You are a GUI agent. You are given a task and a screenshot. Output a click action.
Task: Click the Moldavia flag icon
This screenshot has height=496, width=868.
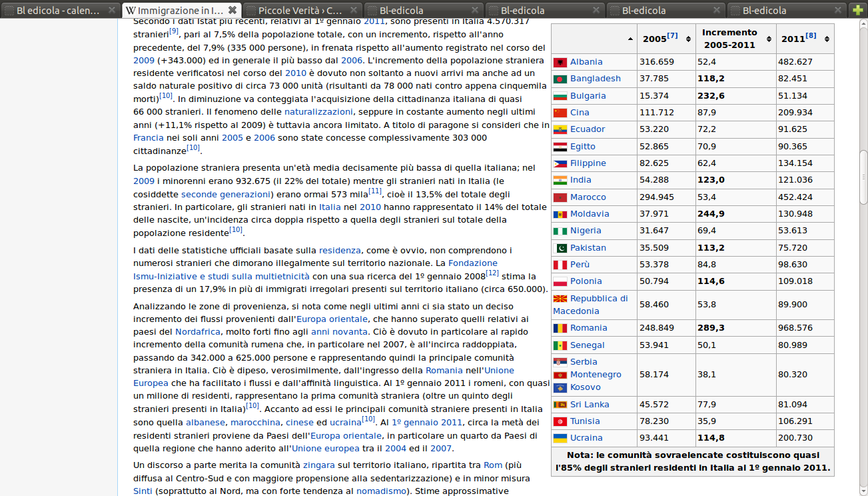(560, 214)
